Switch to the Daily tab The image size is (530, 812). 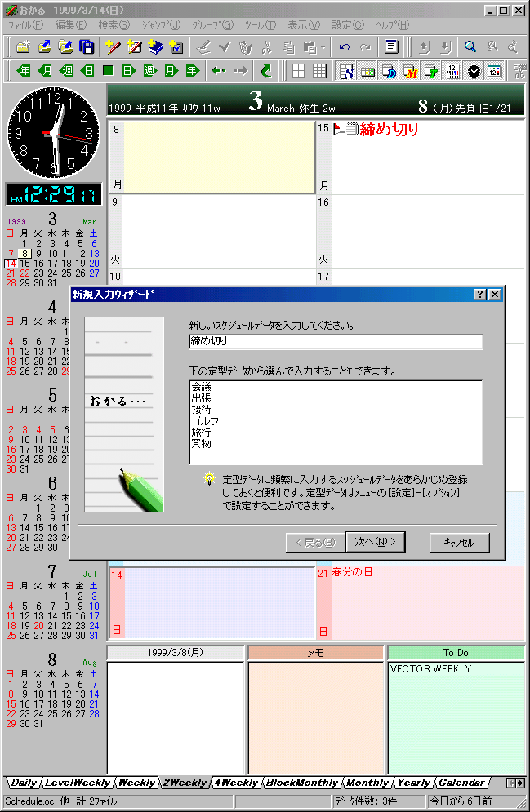click(24, 783)
